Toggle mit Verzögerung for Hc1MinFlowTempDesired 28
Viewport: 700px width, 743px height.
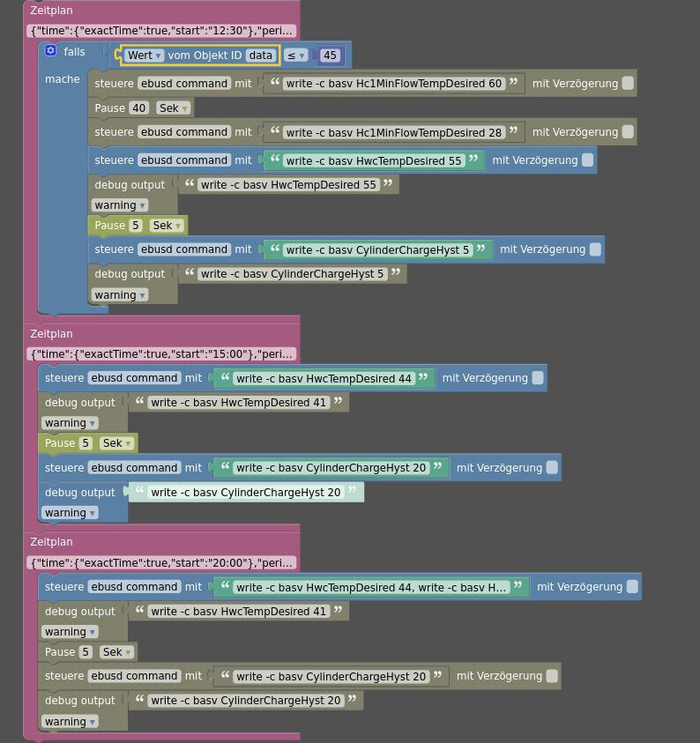(628, 132)
